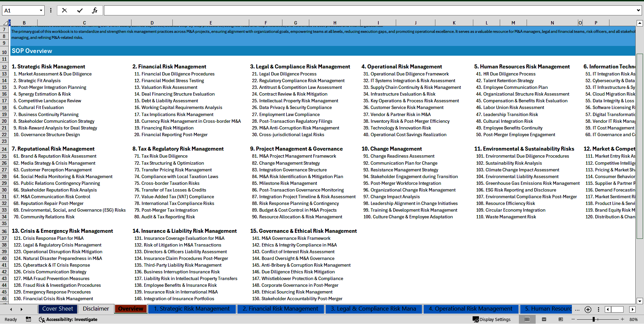Viewport: 644px width, 324px height.
Task: Open the Cover Sheet tab
Action: [x=58, y=309]
